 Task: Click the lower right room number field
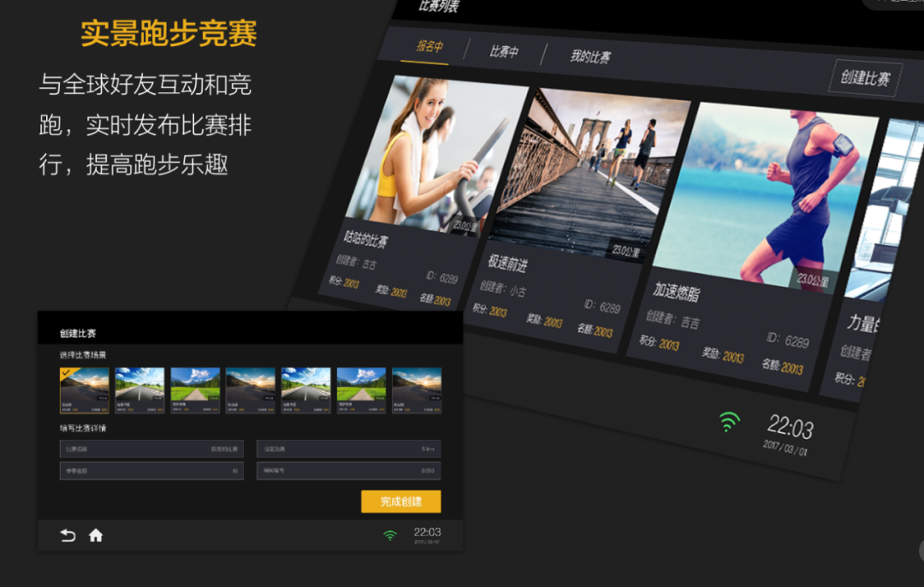349,471
